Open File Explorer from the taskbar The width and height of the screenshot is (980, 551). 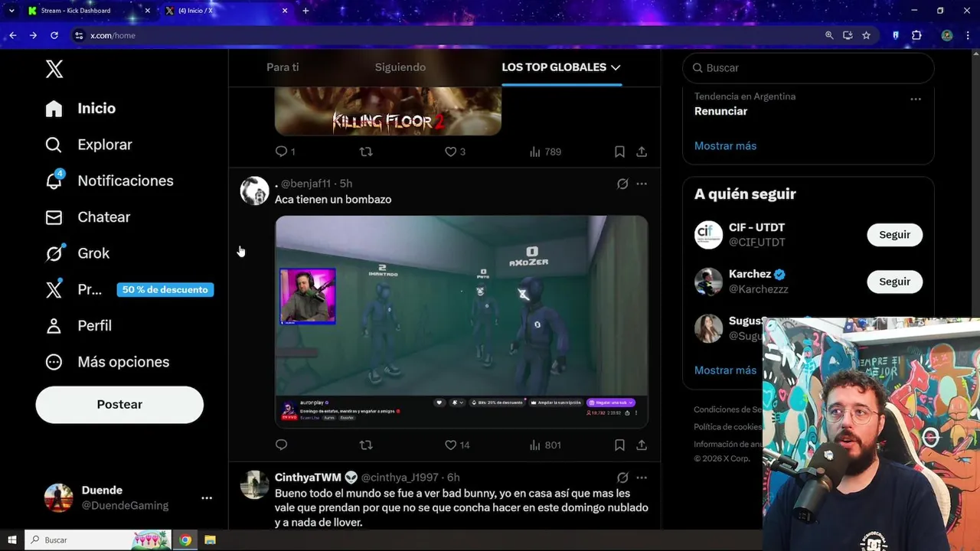tap(210, 540)
